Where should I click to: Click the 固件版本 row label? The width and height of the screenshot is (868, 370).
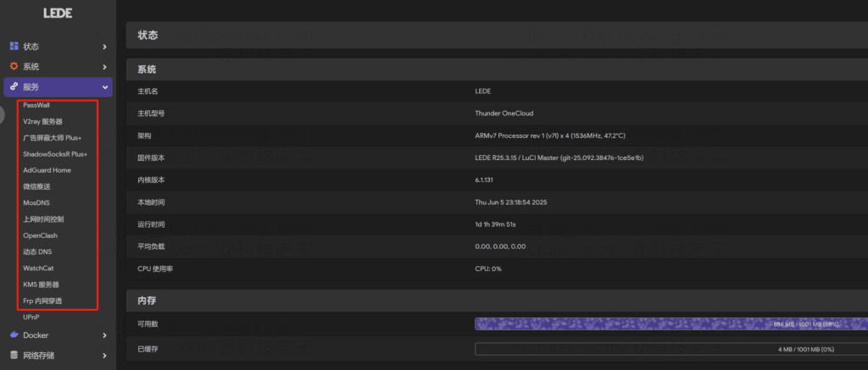[151, 157]
